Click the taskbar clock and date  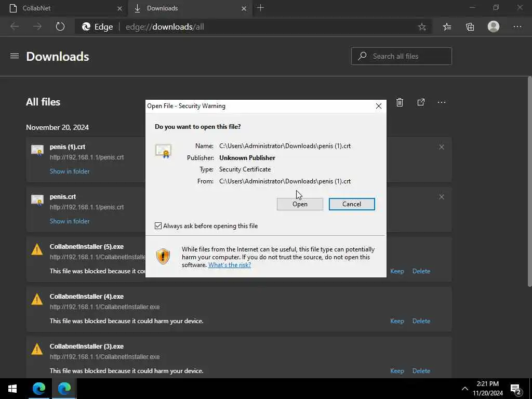(487, 389)
